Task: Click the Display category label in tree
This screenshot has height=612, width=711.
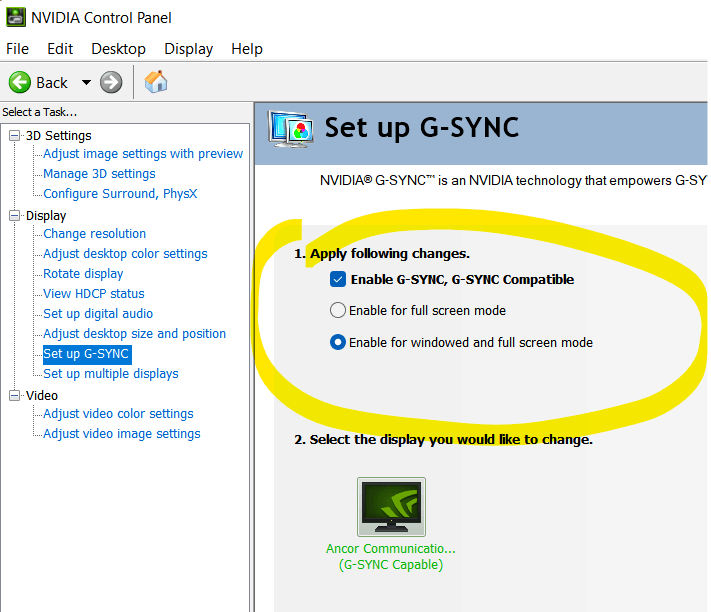Action: 46,215
